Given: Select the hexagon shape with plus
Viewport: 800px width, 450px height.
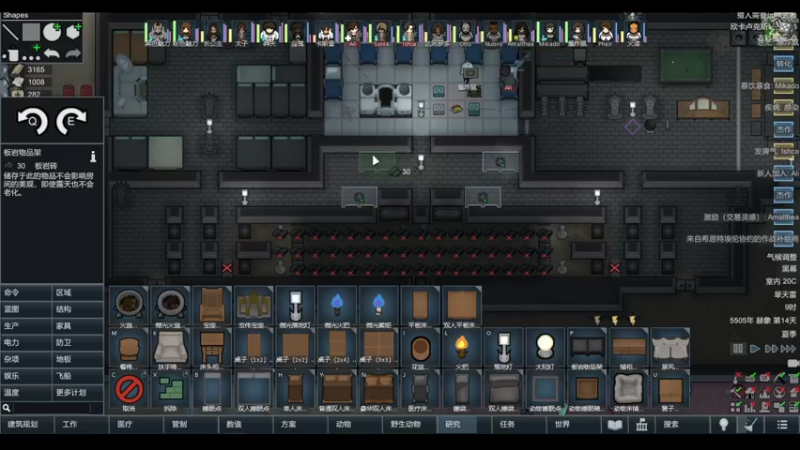Looking at the screenshot, I should (x=73, y=32).
